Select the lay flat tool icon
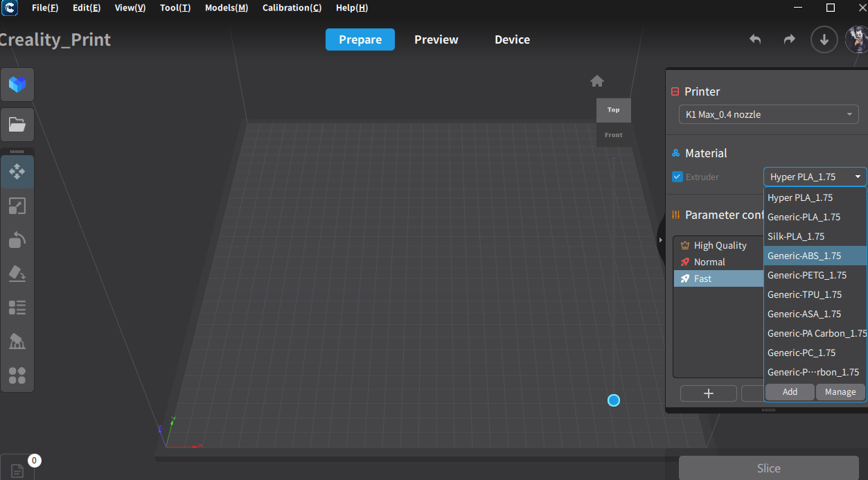Image resolution: width=868 pixels, height=480 pixels. (17, 274)
